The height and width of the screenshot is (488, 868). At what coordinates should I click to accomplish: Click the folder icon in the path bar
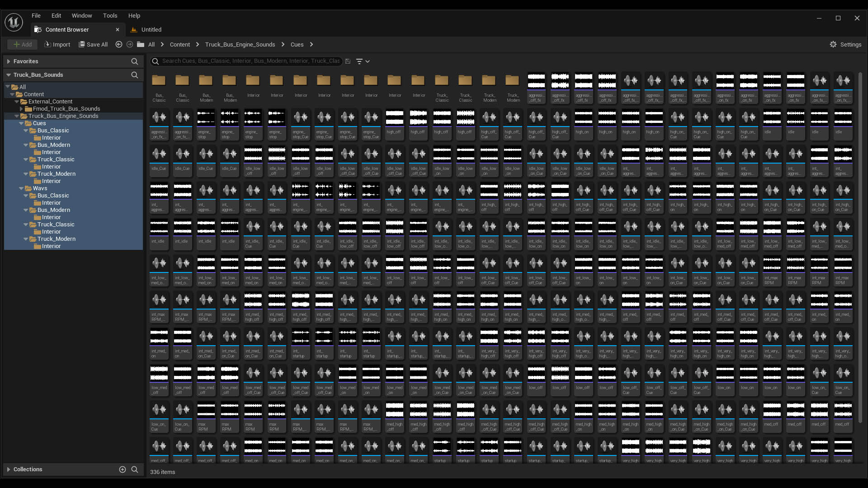(x=141, y=44)
